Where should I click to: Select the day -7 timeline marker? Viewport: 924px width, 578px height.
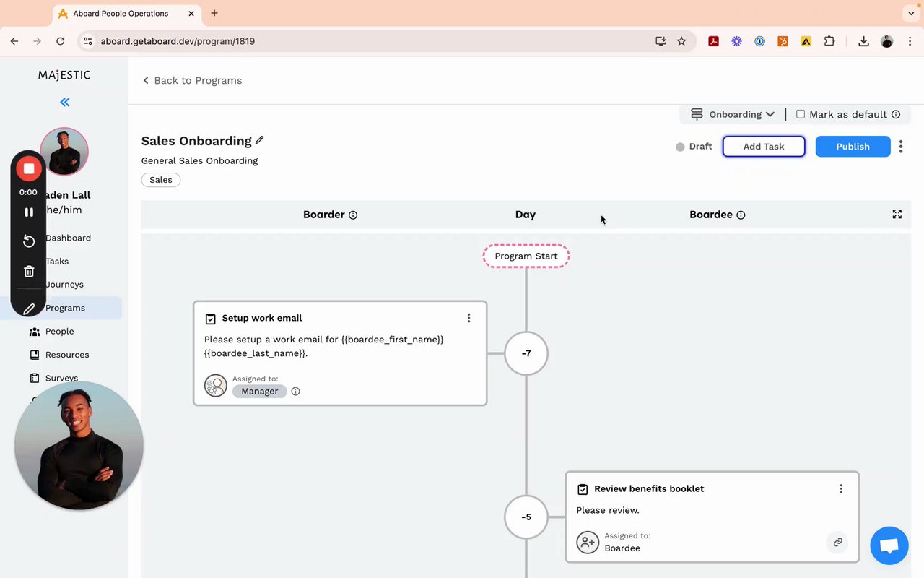pos(526,353)
